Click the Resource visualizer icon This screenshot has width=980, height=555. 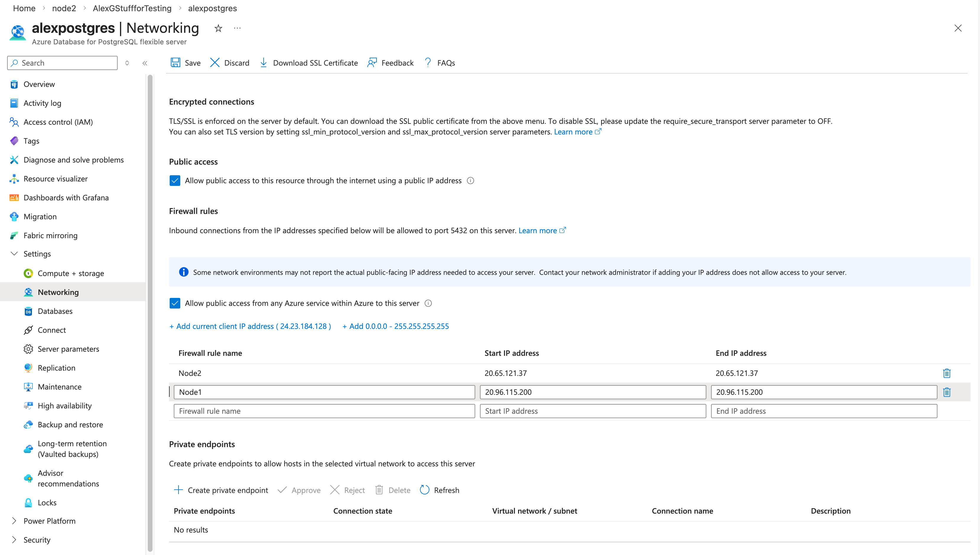[14, 179]
